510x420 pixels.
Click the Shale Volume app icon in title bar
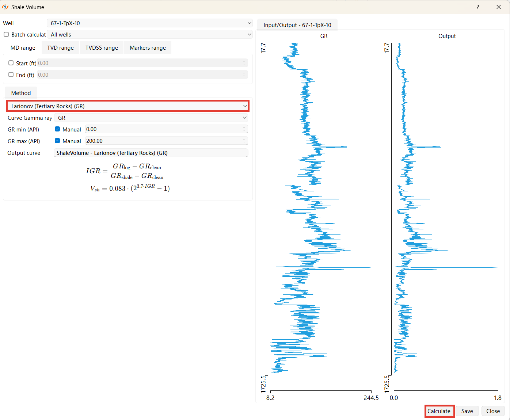(5, 7)
